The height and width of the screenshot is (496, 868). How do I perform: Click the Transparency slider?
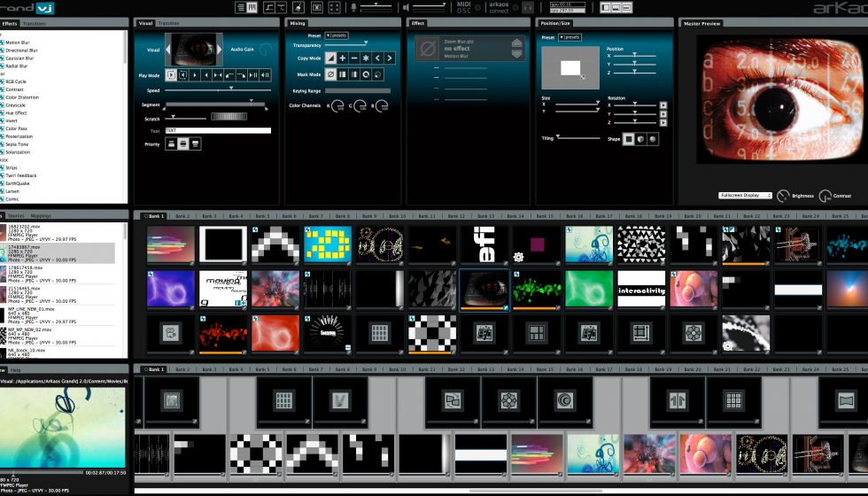click(346, 45)
